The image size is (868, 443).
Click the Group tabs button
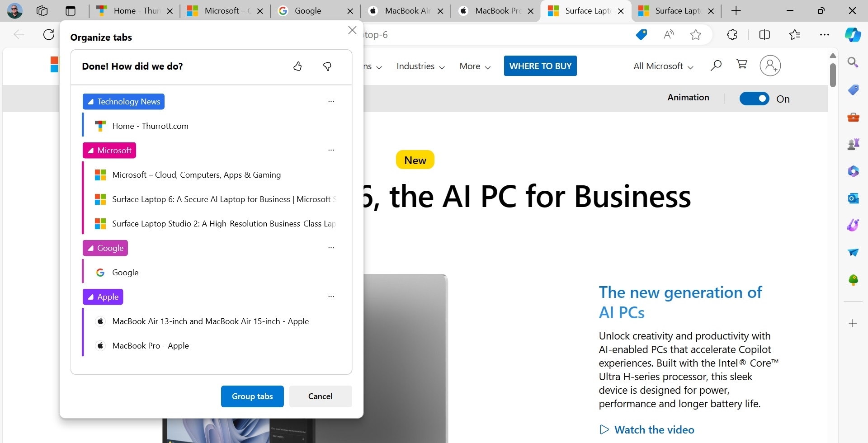point(252,396)
